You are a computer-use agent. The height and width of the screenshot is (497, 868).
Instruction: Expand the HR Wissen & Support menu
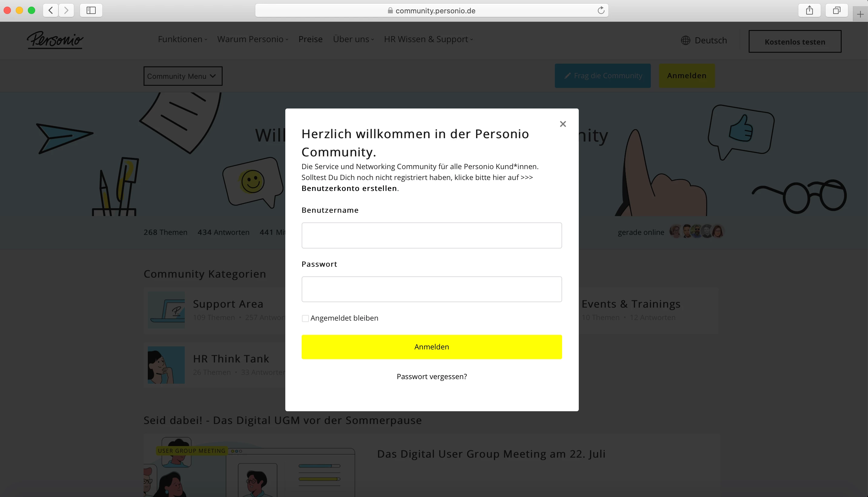tap(428, 39)
